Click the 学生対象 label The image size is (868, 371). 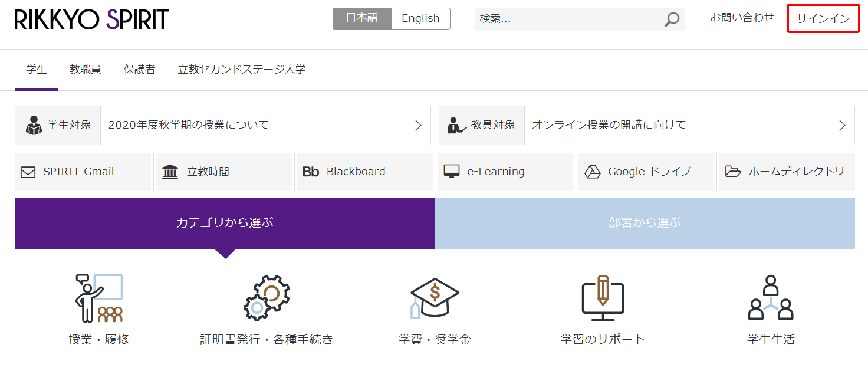point(70,125)
